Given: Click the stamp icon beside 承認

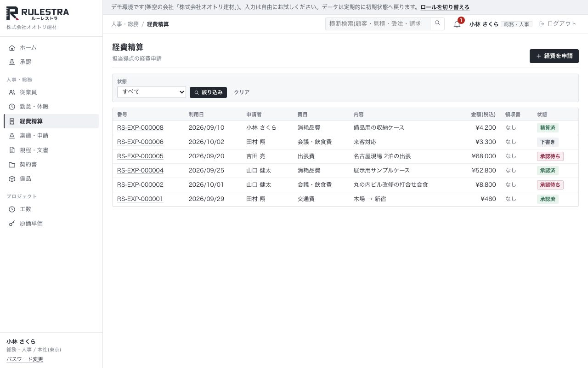Looking at the screenshot, I should tap(12, 62).
